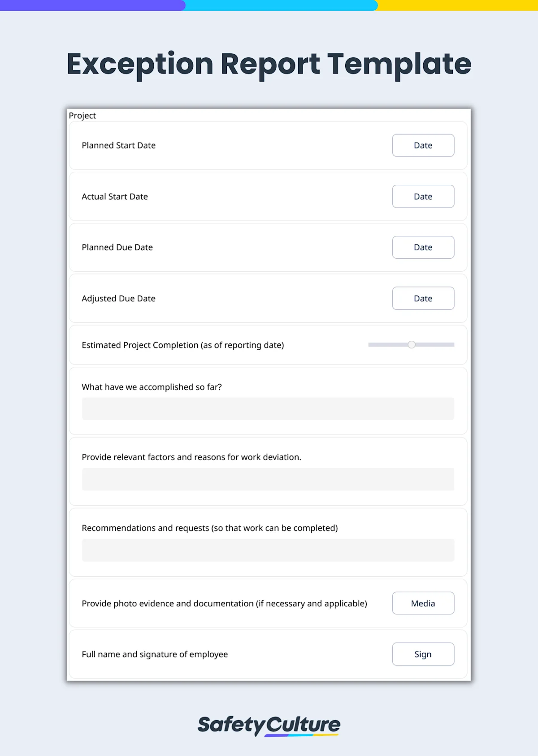Click the recommendations and requests text field

(x=268, y=550)
